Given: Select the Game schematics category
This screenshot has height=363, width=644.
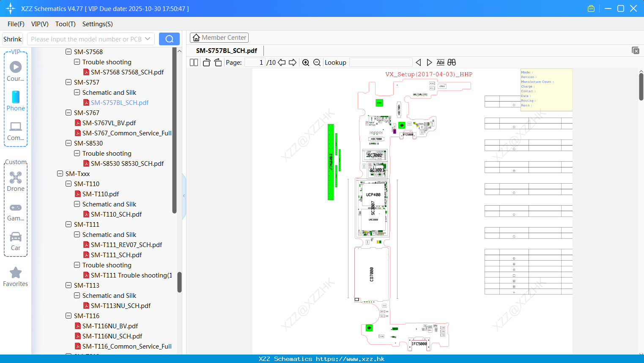Looking at the screenshot, I should tap(16, 211).
